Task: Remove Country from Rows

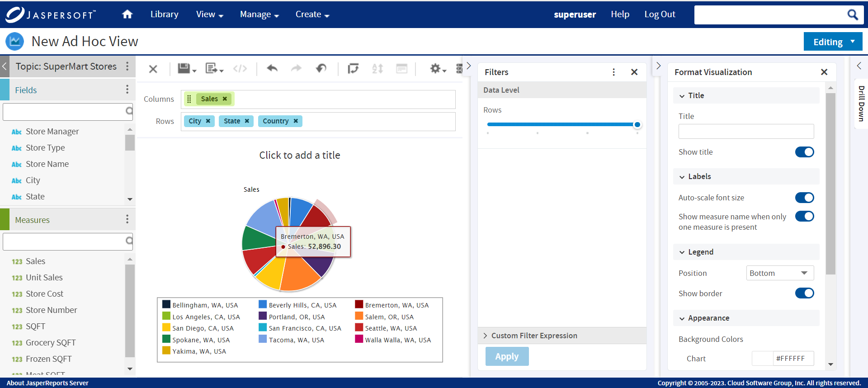Action: tap(296, 121)
